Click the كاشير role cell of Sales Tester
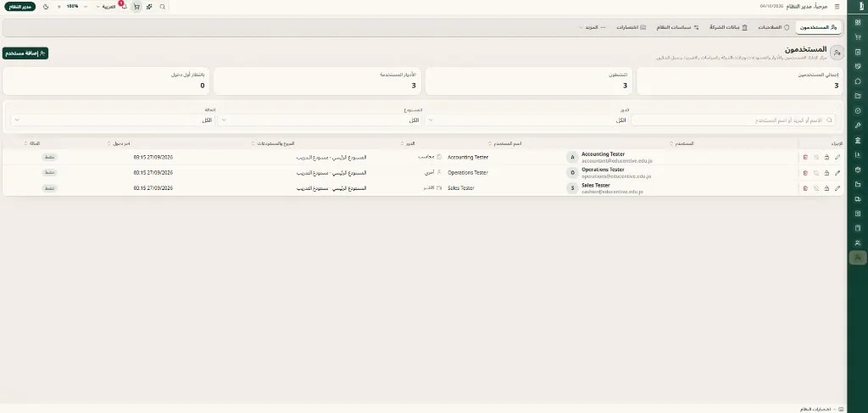The width and height of the screenshot is (868, 413). 431,188
